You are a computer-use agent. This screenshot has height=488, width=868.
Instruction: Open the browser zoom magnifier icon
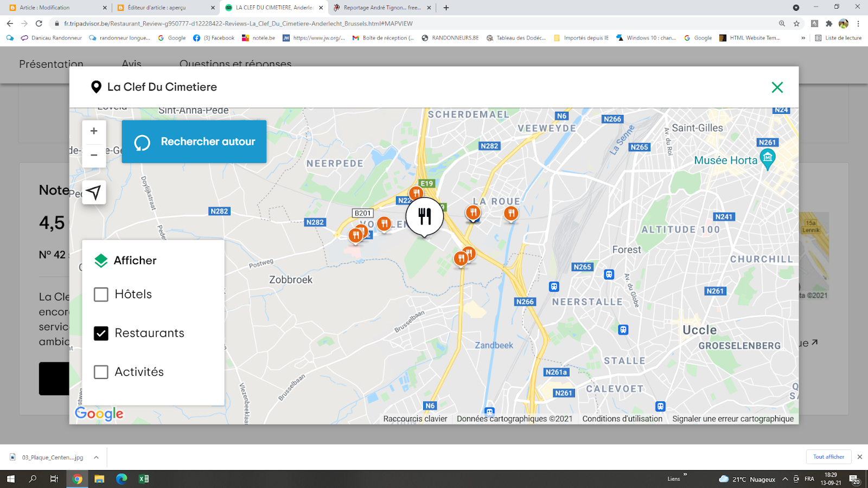tap(782, 23)
